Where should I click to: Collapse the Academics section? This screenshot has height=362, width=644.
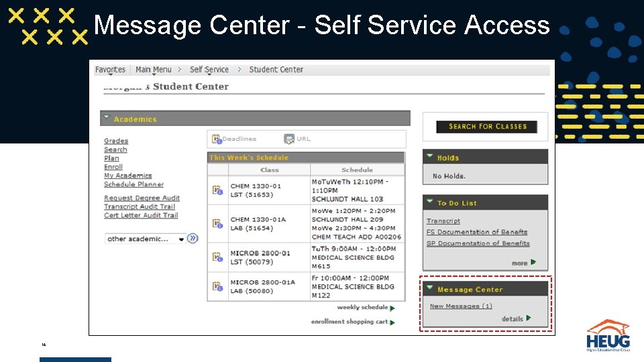[x=107, y=117]
